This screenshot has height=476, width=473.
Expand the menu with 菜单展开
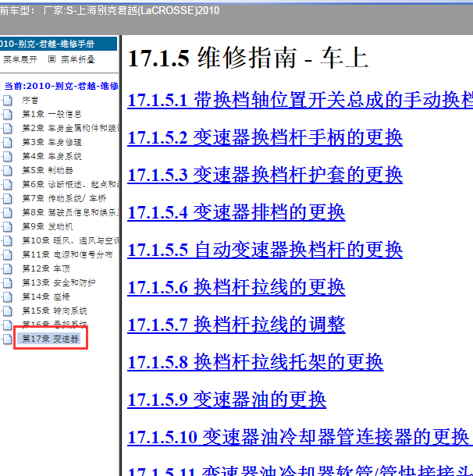[x=20, y=59]
